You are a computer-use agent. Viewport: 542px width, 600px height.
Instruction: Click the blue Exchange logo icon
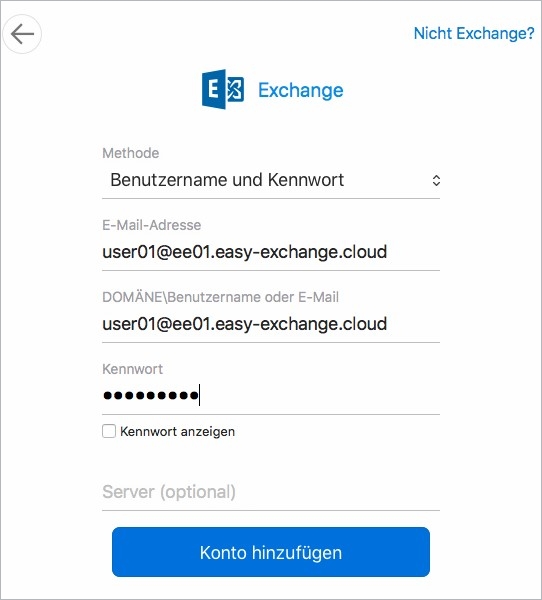pos(223,89)
